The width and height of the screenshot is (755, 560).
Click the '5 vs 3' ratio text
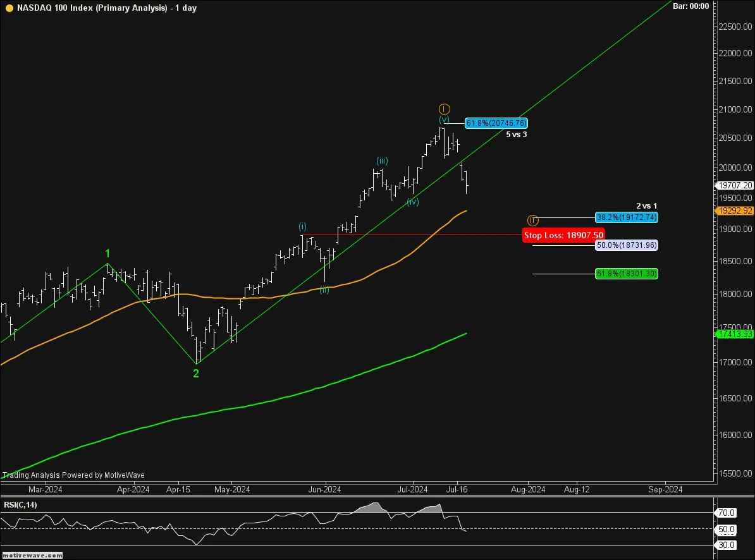coord(516,135)
